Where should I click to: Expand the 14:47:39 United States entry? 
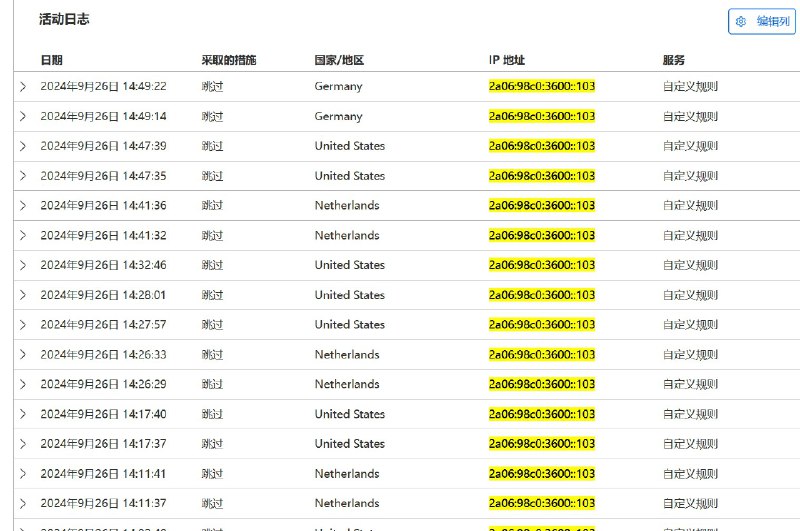pyautogui.click(x=23, y=146)
